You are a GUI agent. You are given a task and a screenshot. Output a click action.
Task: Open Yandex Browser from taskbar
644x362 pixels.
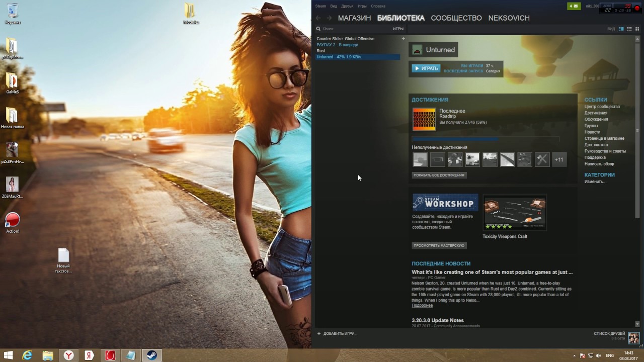point(68,355)
